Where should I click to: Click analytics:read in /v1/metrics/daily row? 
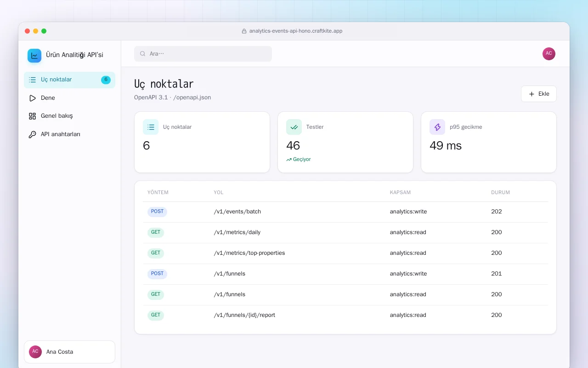[408, 232]
